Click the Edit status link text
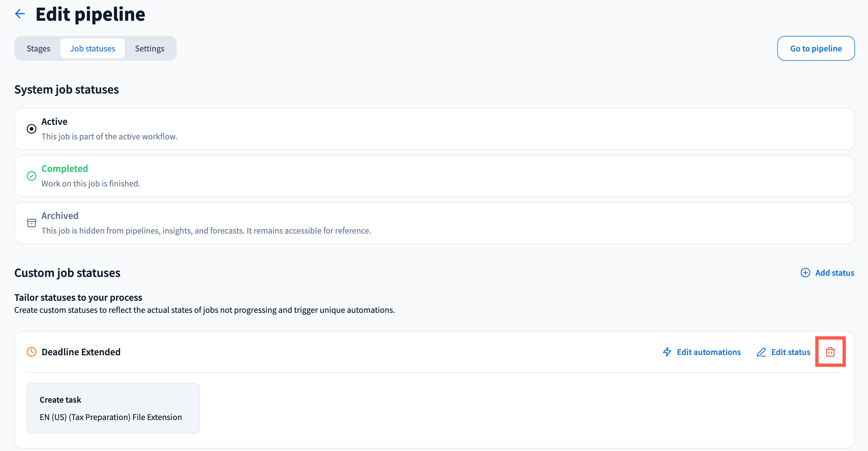The image size is (868, 451). (x=791, y=352)
